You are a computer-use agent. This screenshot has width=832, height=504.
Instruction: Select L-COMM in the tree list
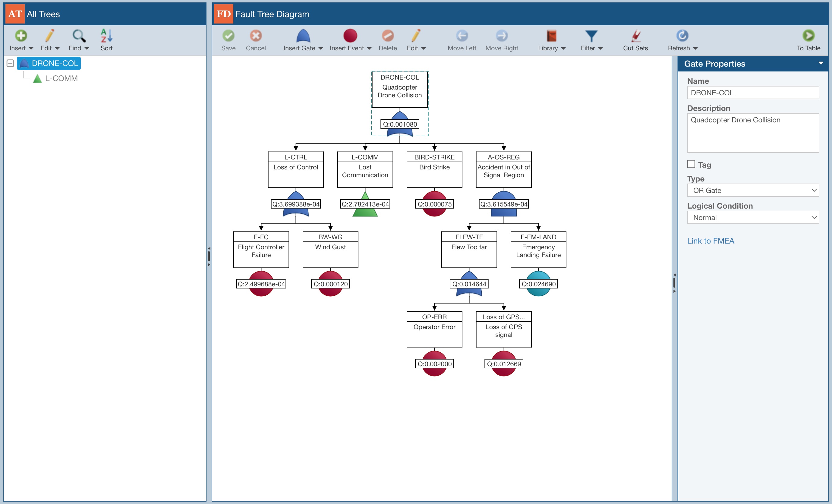(61, 79)
